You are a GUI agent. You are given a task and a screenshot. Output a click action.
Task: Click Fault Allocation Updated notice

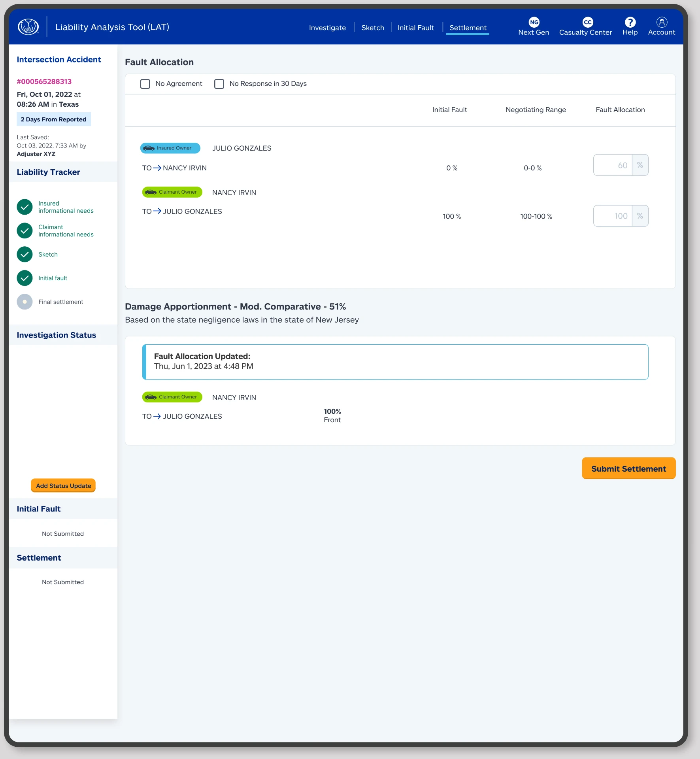395,362
